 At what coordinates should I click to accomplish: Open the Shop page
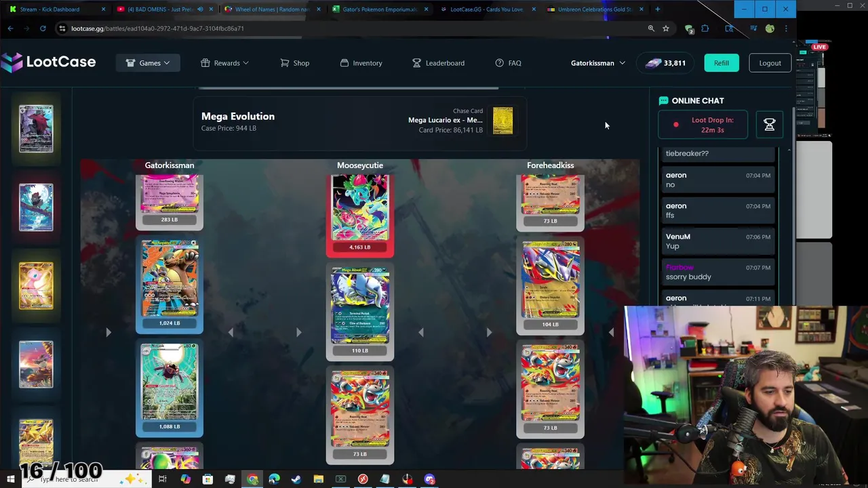pos(295,63)
